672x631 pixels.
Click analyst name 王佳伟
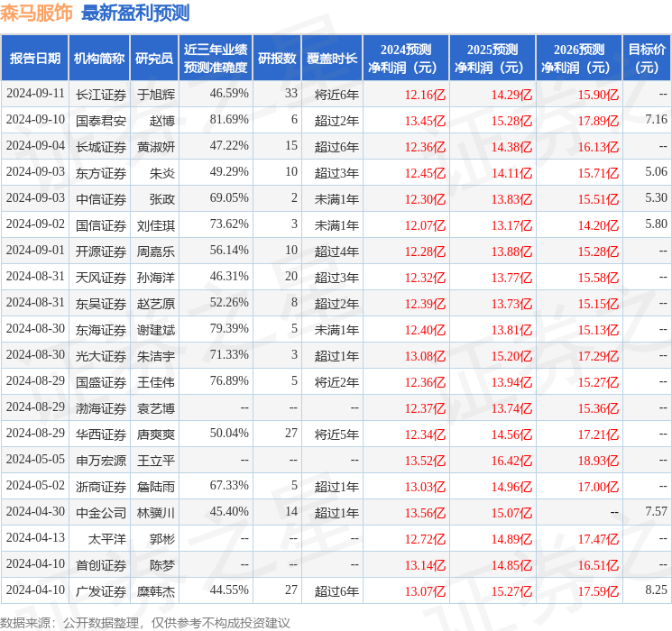(x=156, y=382)
